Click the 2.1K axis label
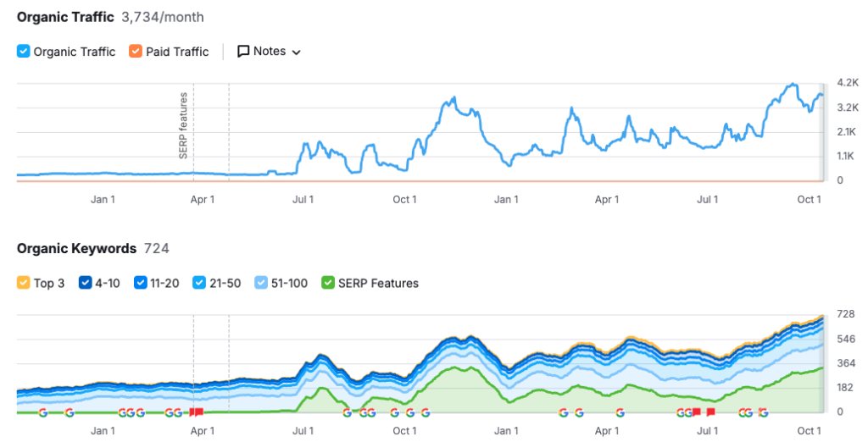 pyautogui.click(x=847, y=131)
